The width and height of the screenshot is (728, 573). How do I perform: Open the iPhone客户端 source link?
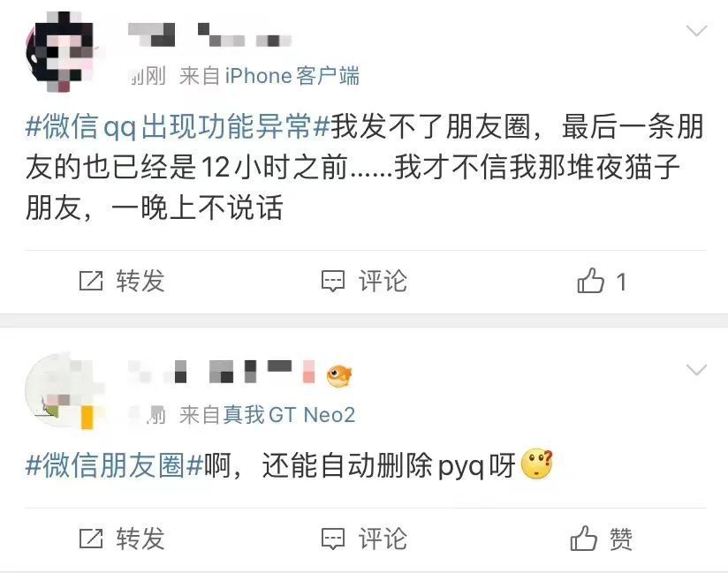tap(292, 76)
